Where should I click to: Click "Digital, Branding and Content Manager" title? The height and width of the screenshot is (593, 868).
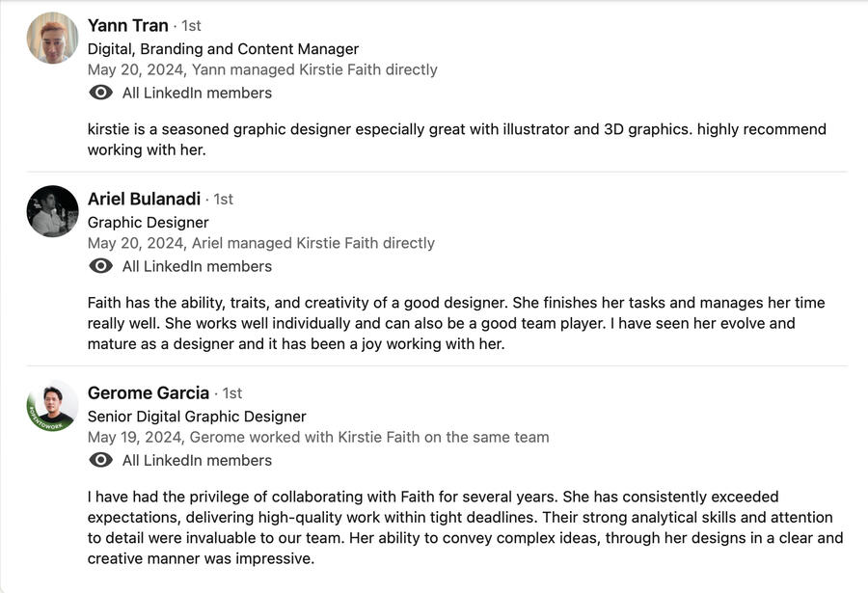click(223, 49)
